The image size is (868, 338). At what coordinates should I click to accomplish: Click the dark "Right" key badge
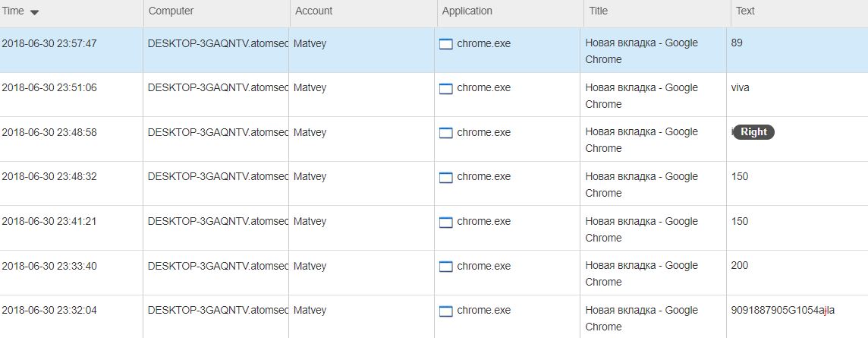pos(753,132)
